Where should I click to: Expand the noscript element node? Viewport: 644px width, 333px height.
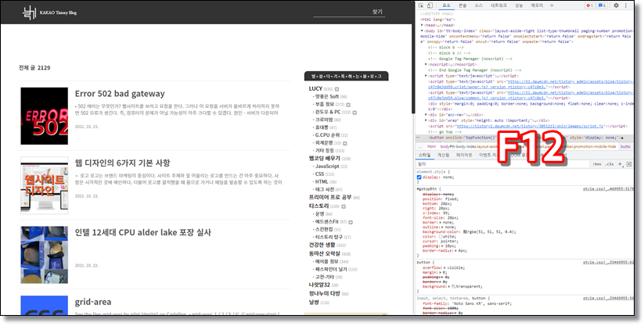(426, 64)
